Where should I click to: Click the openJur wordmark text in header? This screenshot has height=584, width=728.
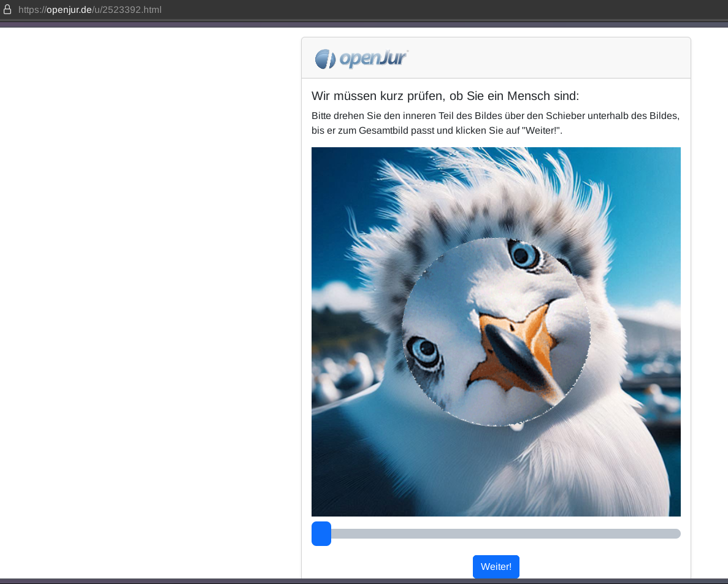click(373, 58)
